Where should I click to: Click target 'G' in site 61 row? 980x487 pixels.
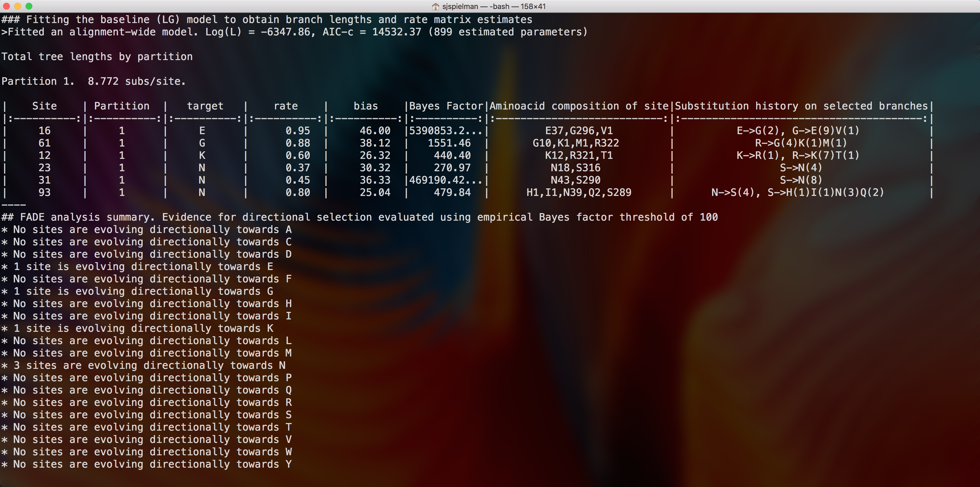[202, 143]
